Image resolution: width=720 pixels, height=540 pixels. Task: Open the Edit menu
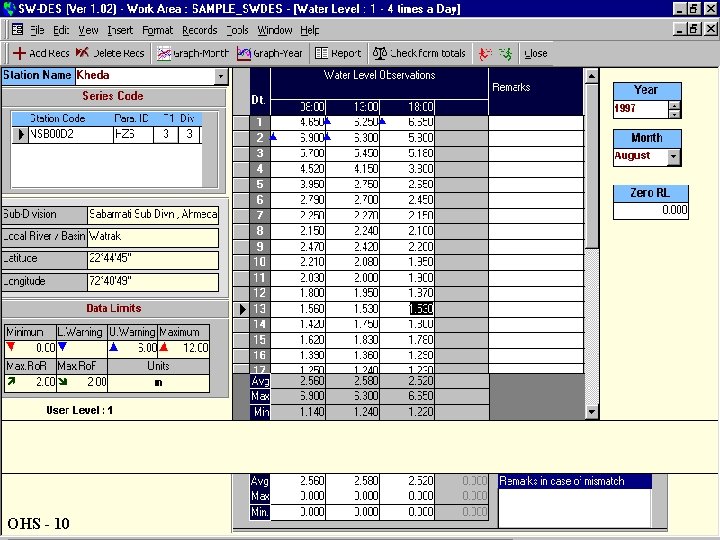pyautogui.click(x=61, y=30)
